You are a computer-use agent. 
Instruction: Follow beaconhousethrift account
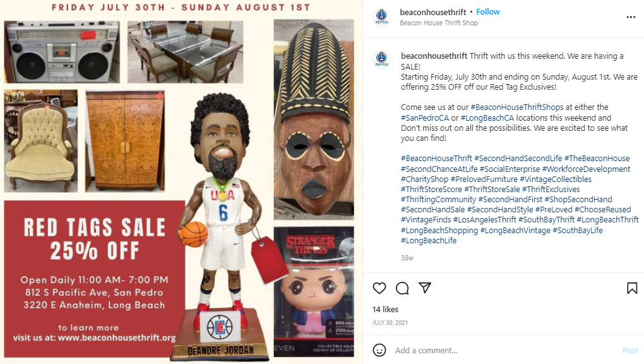click(488, 12)
